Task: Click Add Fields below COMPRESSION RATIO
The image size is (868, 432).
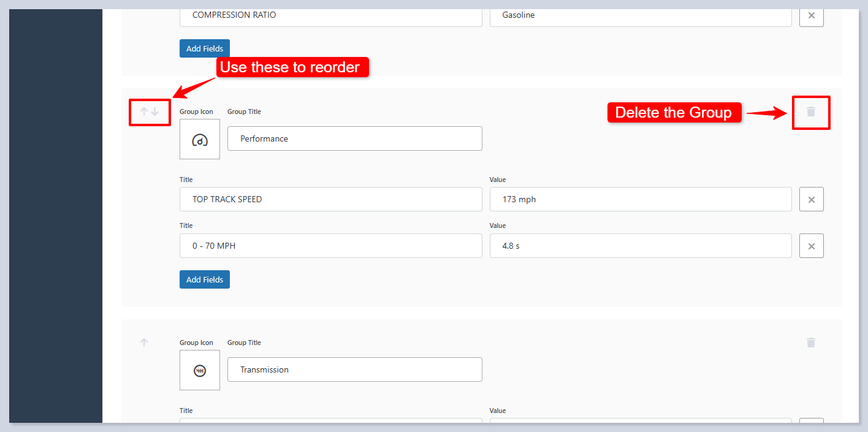Action: click(205, 48)
